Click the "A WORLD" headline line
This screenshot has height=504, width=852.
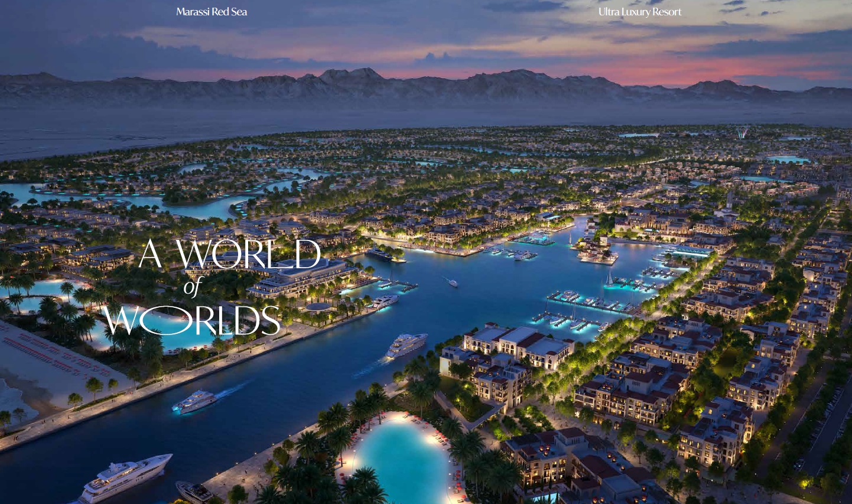pos(230,254)
